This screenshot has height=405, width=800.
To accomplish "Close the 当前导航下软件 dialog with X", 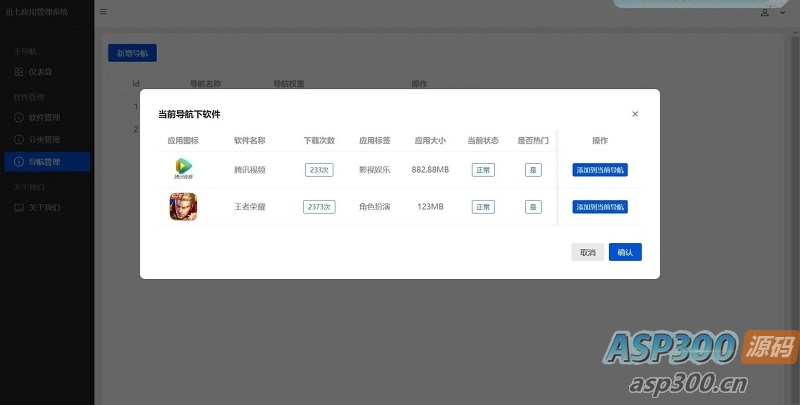I will tap(635, 114).
